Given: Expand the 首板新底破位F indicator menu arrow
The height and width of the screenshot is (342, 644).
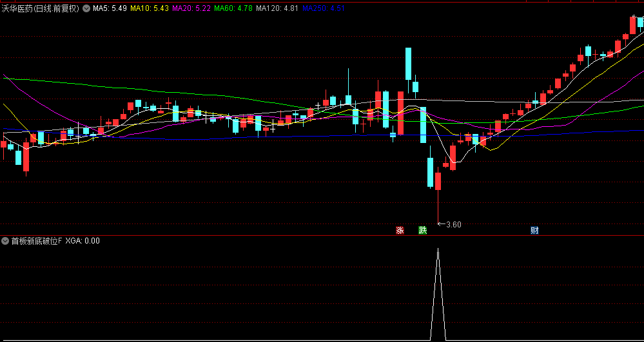Looking at the screenshot, I should (x=5, y=241).
